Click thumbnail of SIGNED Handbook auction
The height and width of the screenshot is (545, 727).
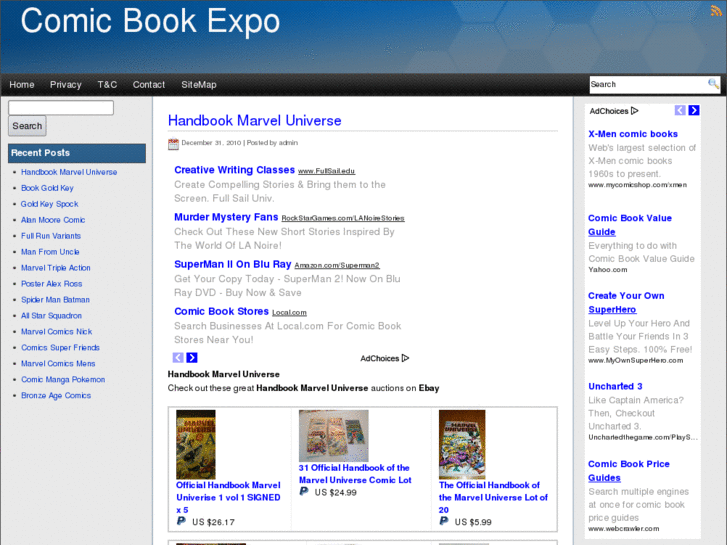point(196,444)
